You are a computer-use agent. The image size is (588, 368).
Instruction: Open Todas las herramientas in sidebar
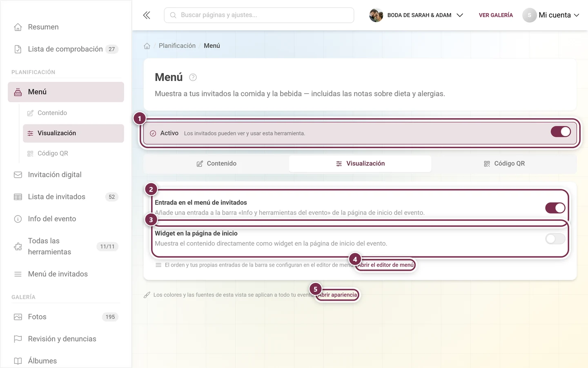pyautogui.click(x=66, y=247)
